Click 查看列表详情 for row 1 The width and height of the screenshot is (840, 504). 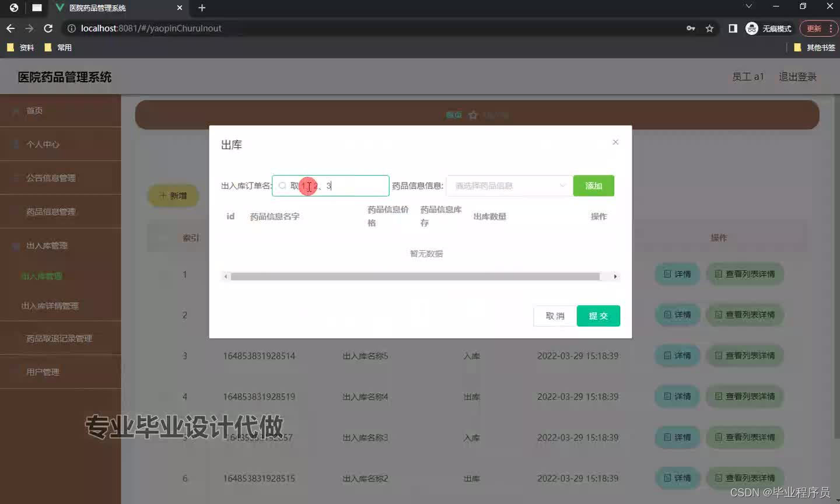point(745,274)
